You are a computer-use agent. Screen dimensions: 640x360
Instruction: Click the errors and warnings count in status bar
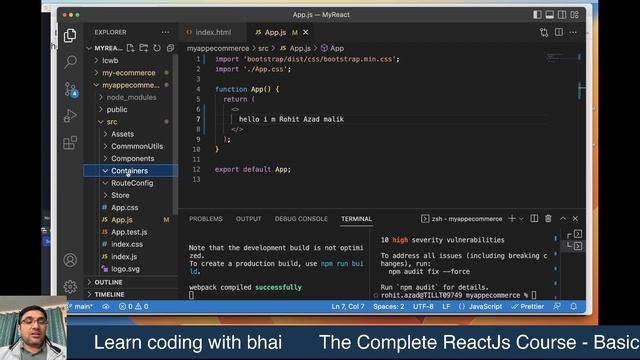(133, 307)
